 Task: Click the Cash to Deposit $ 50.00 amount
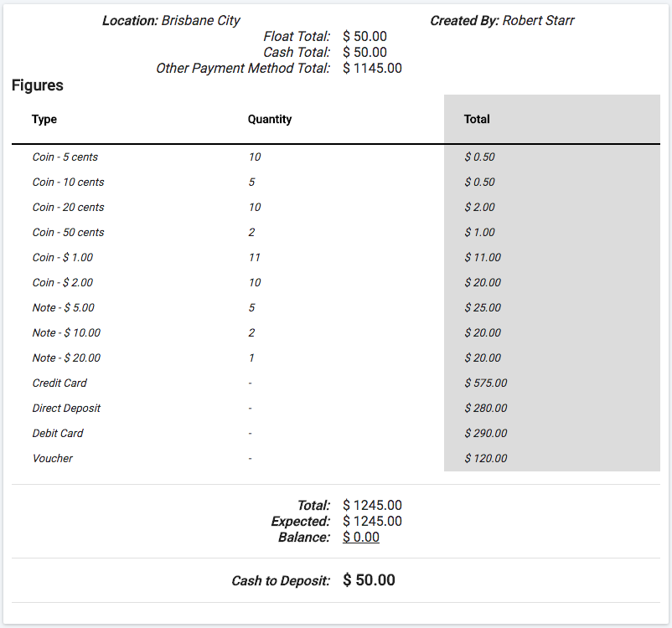[x=369, y=580]
